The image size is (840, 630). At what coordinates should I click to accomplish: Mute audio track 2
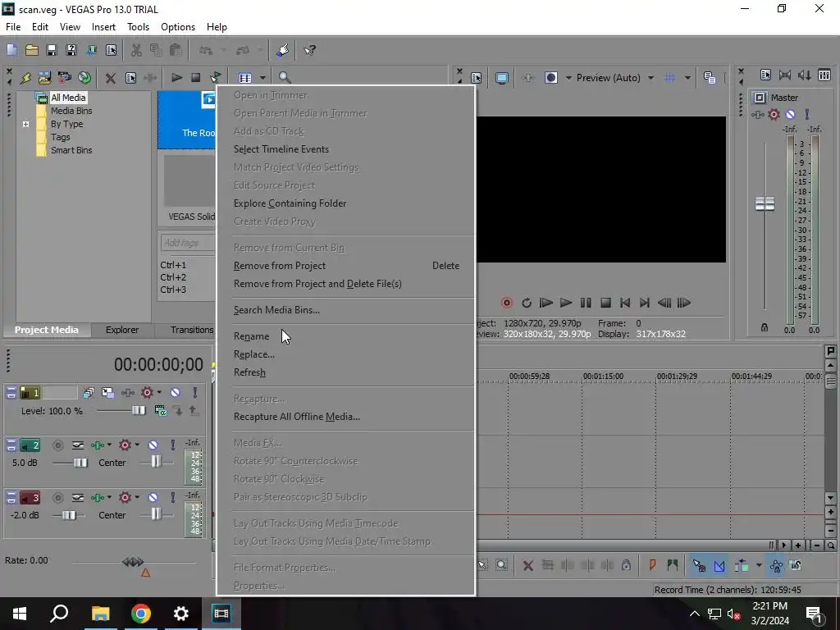point(153,445)
